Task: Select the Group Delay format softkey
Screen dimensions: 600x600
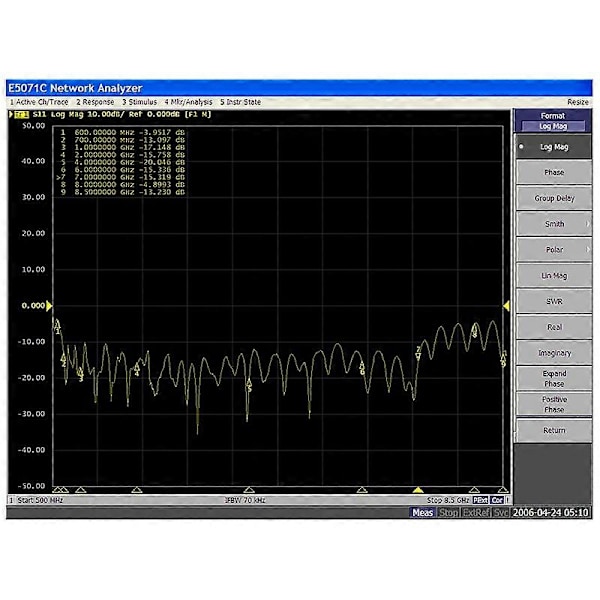Action: [554, 198]
